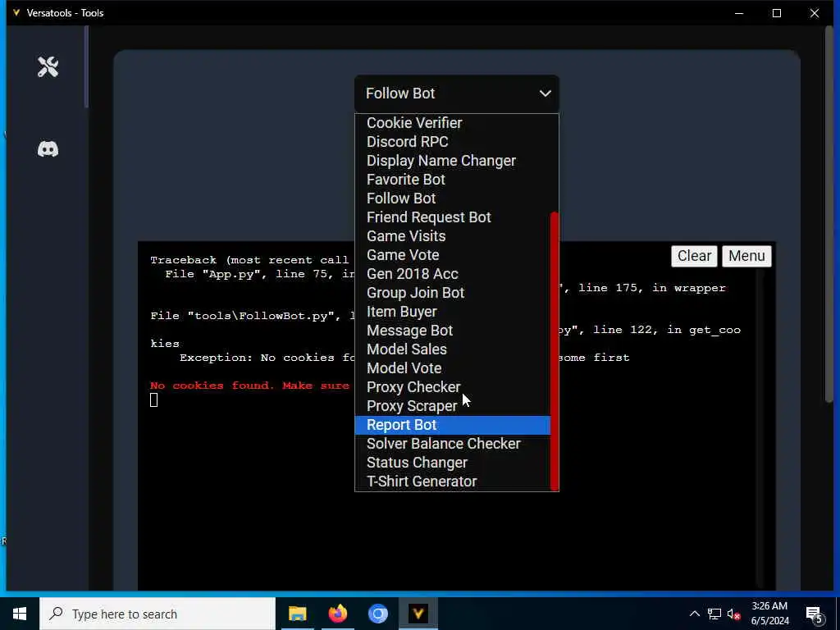Click Versatools taskbar icon
This screenshot has height=630, width=840.
(418, 614)
